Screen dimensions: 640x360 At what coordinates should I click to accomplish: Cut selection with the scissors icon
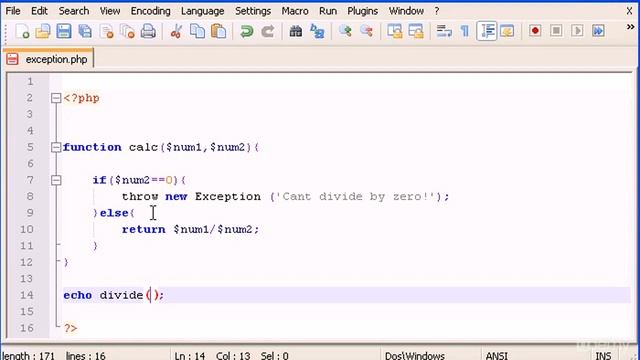click(176, 31)
